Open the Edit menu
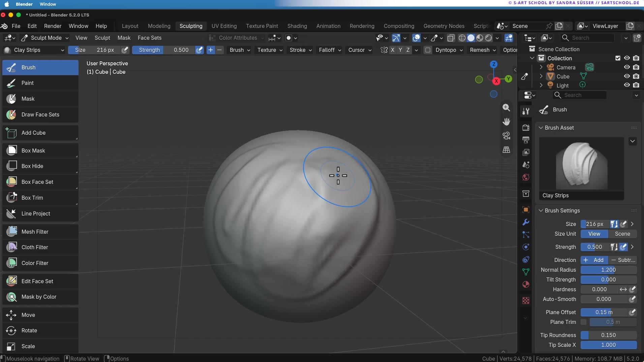The height and width of the screenshot is (362, 644). click(x=32, y=26)
